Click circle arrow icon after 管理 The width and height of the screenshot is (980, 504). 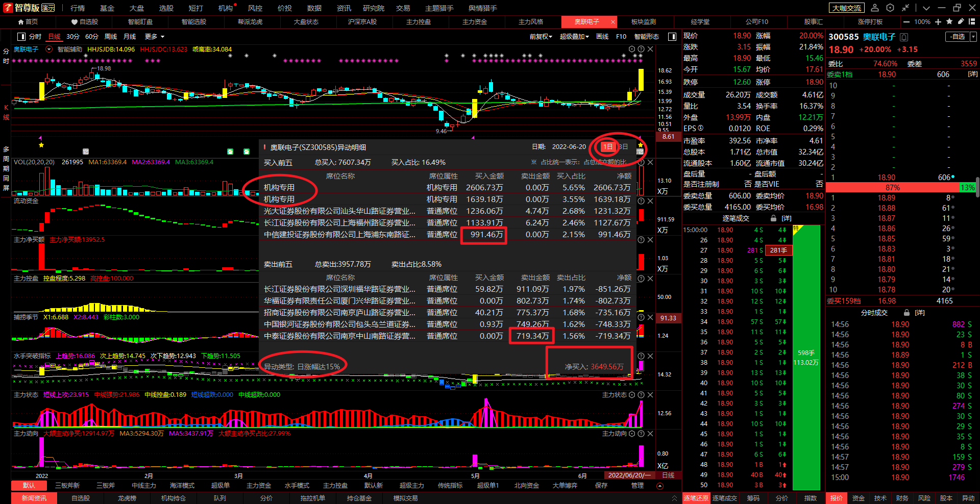tap(660, 486)
